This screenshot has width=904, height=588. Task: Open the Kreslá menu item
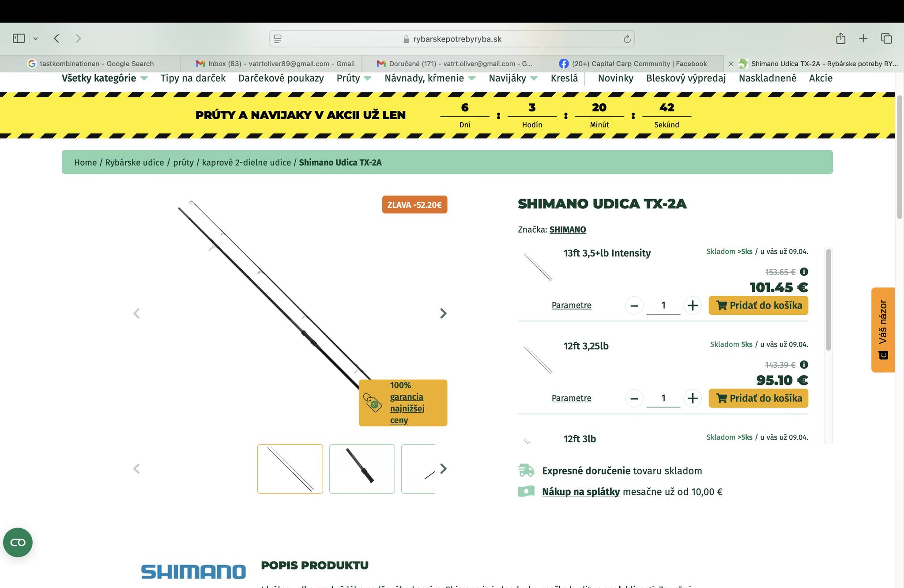point(564,78)
